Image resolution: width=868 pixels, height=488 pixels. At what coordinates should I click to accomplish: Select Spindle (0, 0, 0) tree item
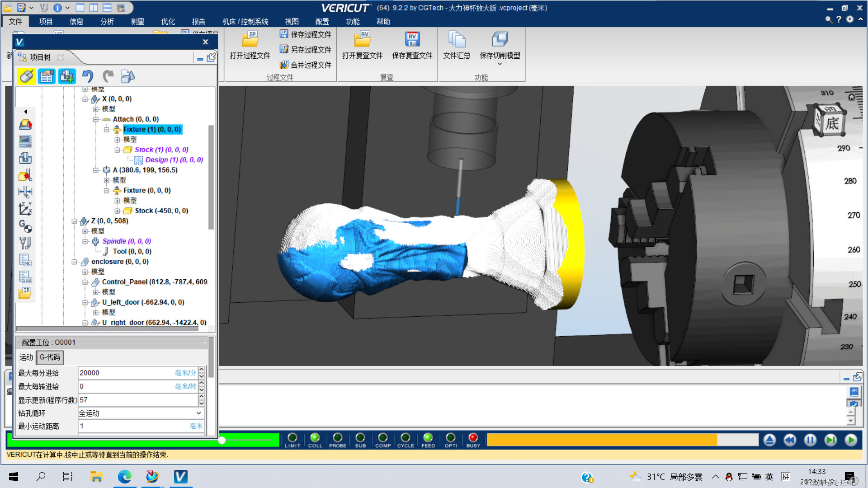pyautogui.click(x=127, y=241)
